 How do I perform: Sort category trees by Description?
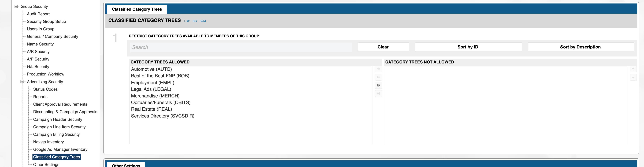(x=580, y=47)
